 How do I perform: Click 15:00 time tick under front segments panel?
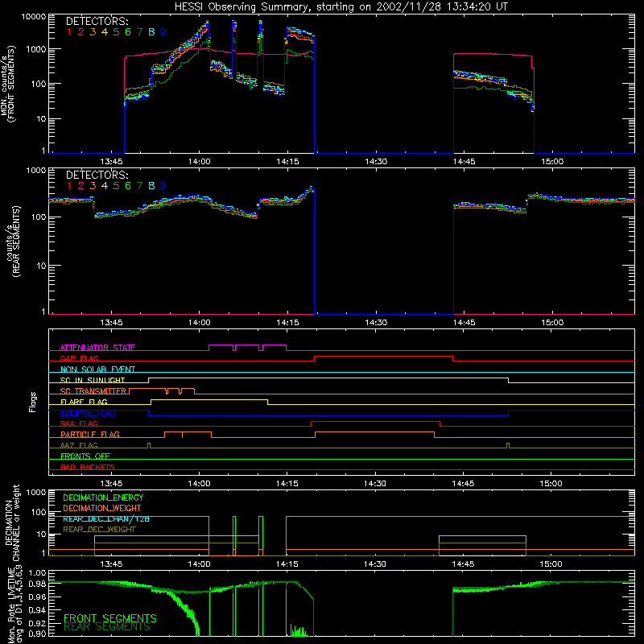pos(552,162)
